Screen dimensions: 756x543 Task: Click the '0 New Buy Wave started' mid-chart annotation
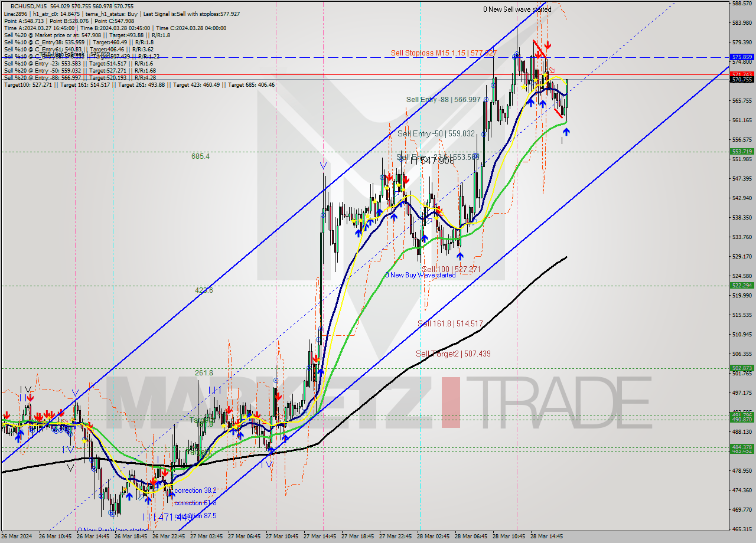pos(421,275)
